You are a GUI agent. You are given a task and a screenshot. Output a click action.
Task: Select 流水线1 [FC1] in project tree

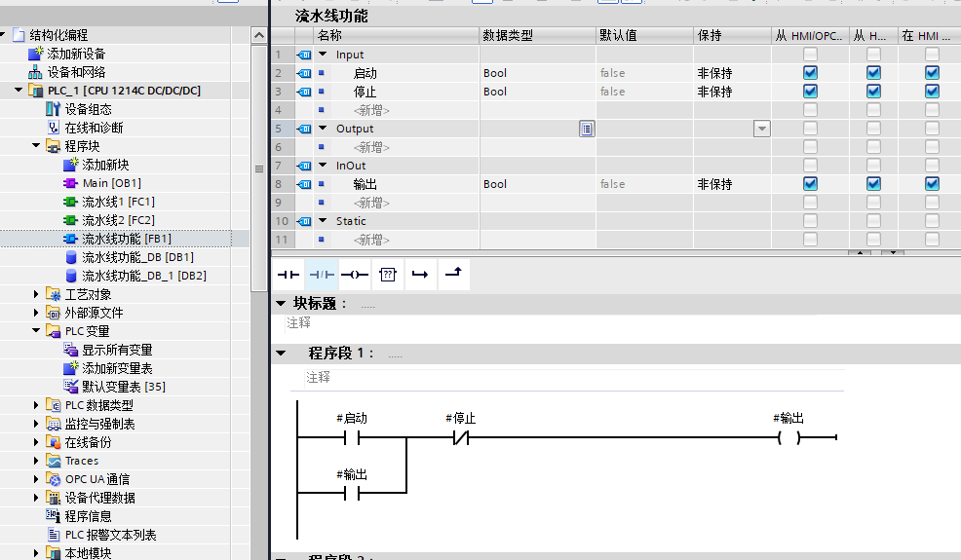tap(117, 202)
